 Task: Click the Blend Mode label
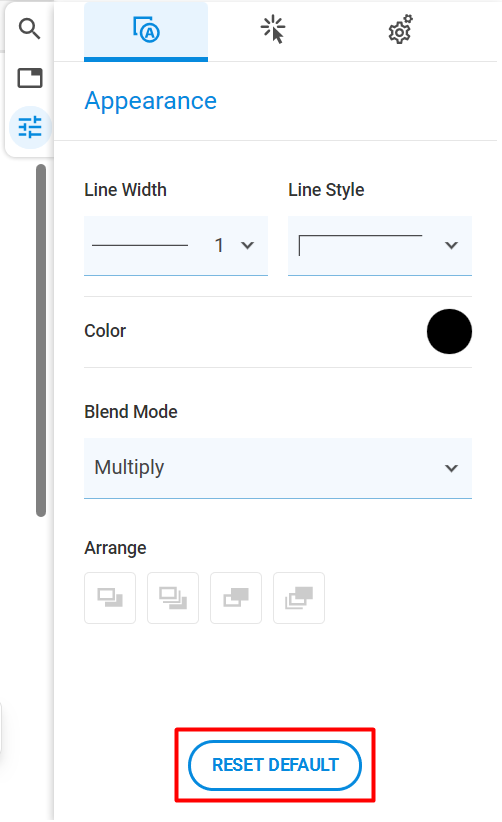point(130,412)
